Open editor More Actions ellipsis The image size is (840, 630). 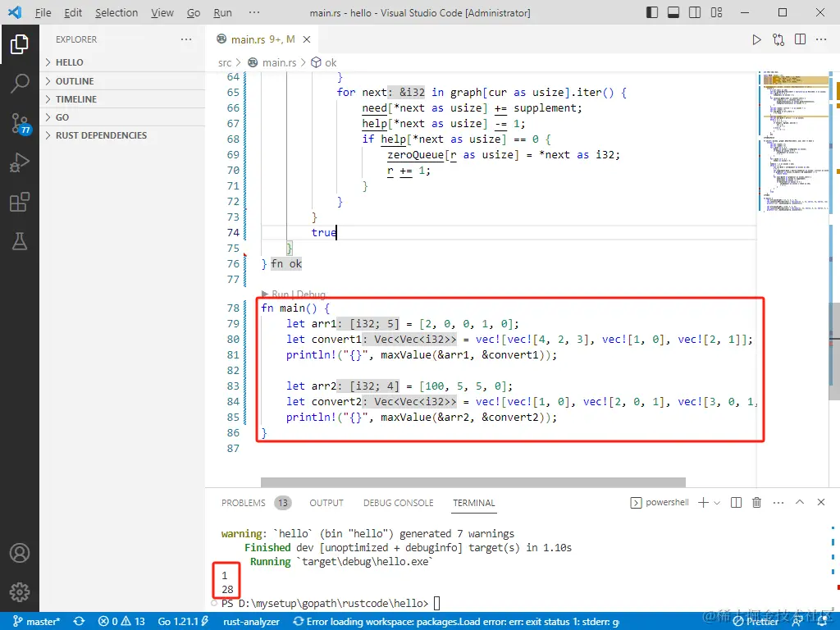click(821, 39)
